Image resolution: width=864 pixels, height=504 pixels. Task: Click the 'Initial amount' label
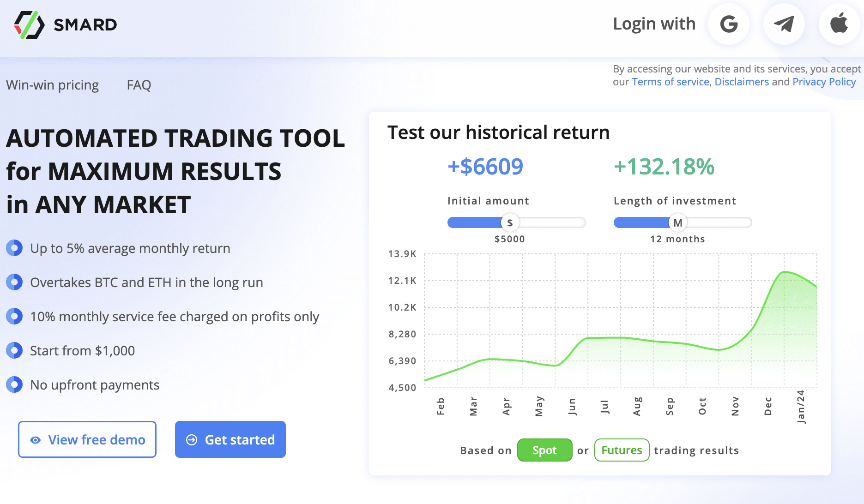coord(488,201)
